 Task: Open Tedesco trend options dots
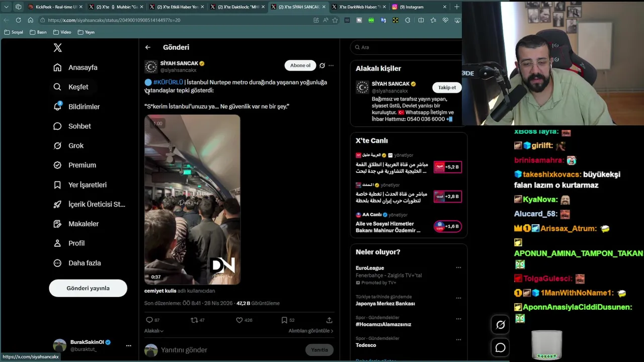pyautogui.click(x=458, y=339)
